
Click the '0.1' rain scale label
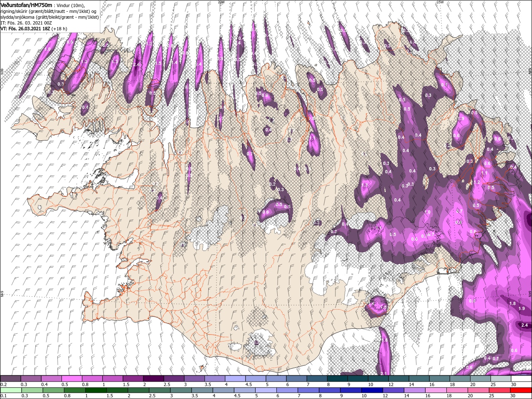[3, 396]
